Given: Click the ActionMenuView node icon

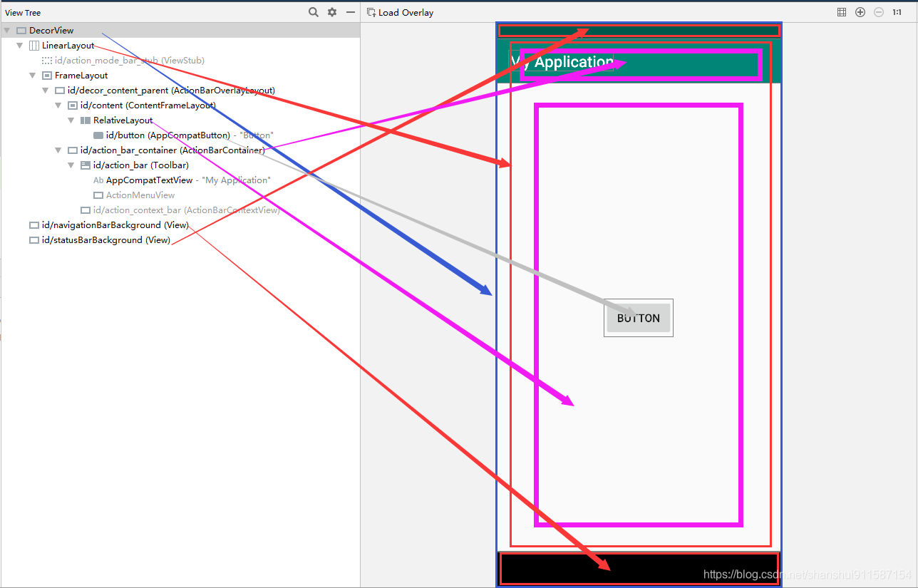Looking at the screenshot, I should coord(98,195).
